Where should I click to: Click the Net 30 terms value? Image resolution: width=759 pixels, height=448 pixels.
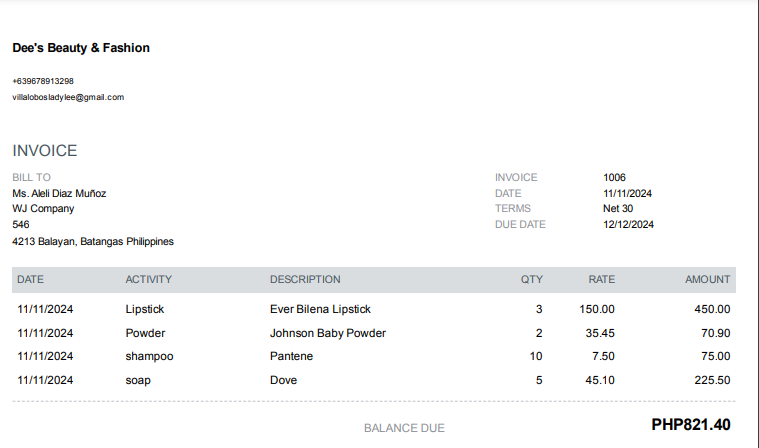(x=618, y=209)
